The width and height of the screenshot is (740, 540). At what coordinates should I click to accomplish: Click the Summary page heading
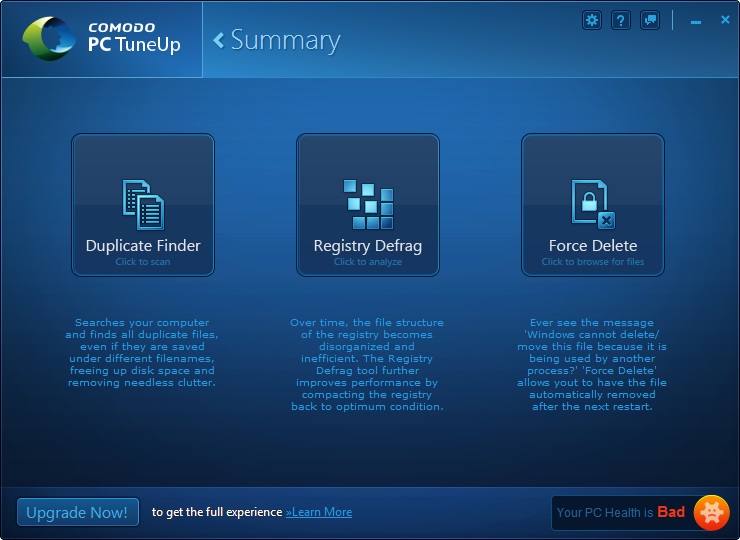(286, 41)
